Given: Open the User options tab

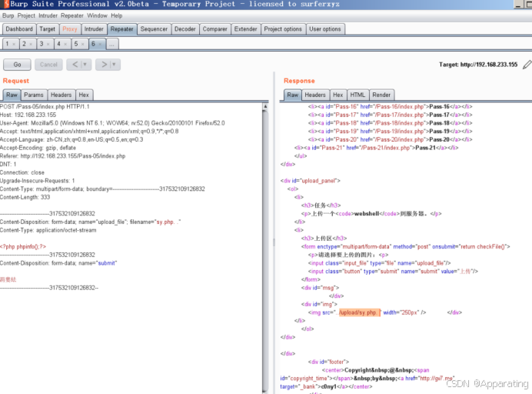Looking at the screenshot, I should coord(325,29).
